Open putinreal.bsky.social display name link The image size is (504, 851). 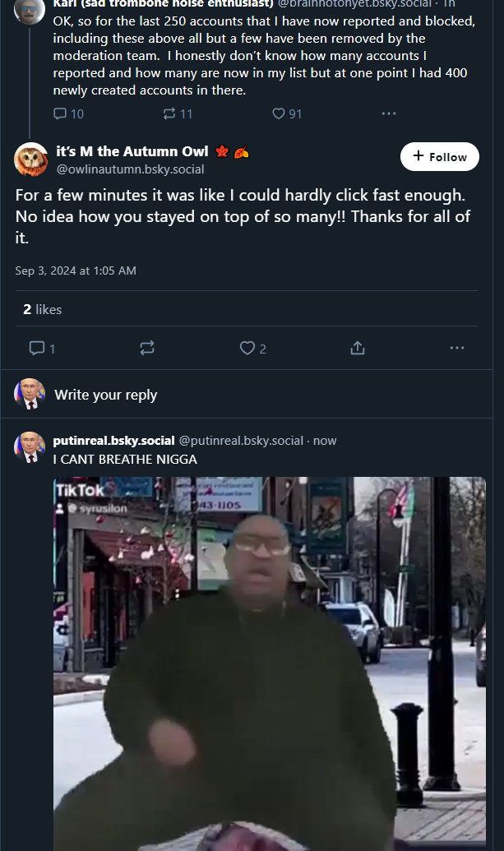(113, 441)
